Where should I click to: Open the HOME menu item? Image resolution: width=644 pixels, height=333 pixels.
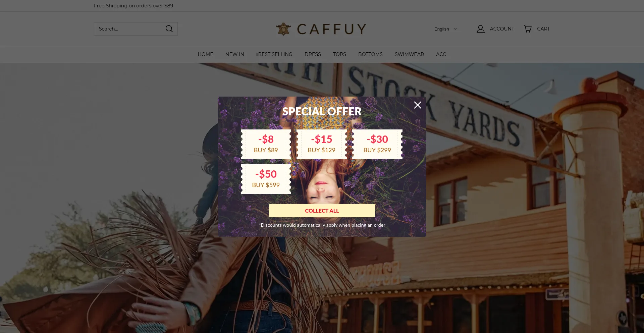click(x=205, y=54)
